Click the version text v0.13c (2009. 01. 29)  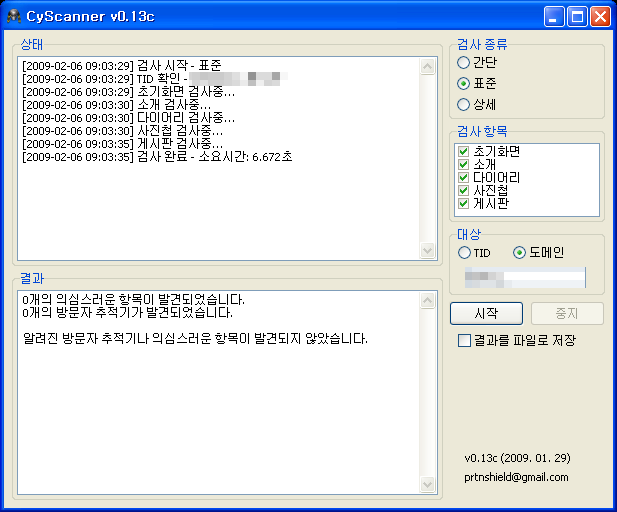tap(517, 458)
